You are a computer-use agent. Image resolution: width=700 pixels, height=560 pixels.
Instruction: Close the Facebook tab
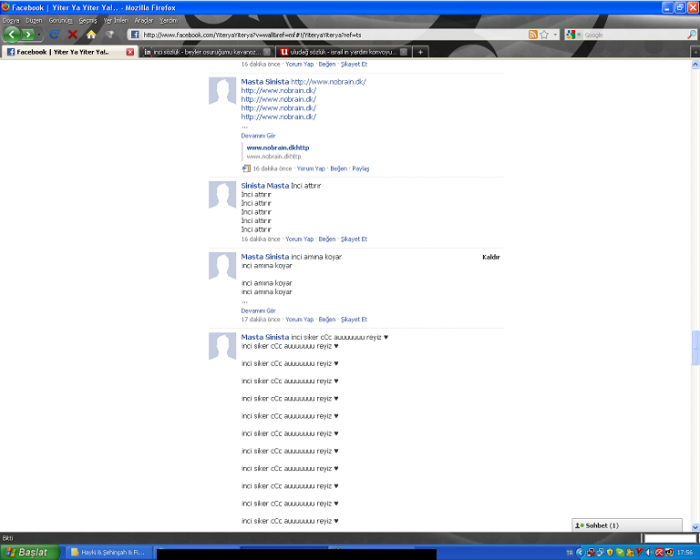tap(130, 52)
